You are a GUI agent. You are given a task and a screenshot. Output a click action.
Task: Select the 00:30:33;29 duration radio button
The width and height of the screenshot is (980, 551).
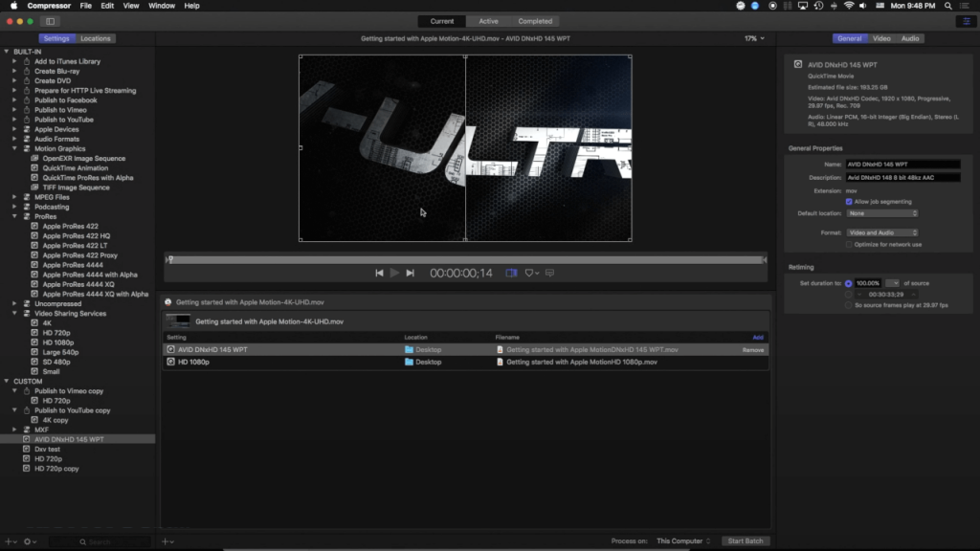pyautogui.click(x=848, y=295)
